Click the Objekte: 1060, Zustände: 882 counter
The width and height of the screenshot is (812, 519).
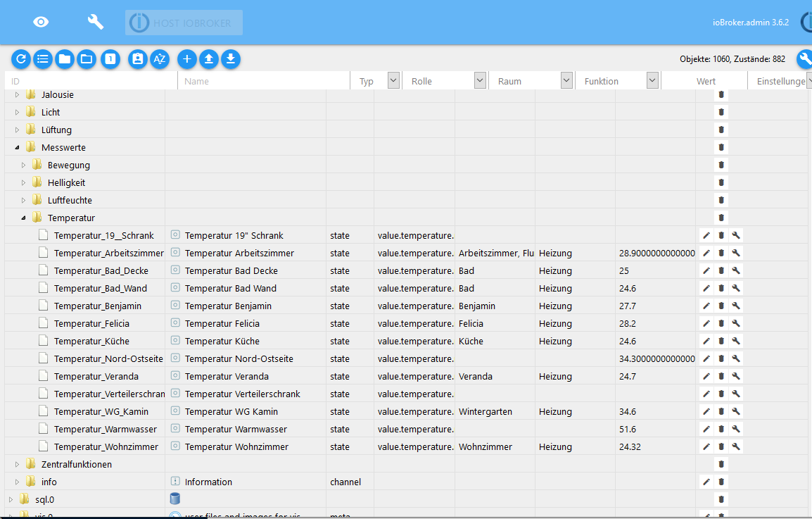tap(732, 59)
